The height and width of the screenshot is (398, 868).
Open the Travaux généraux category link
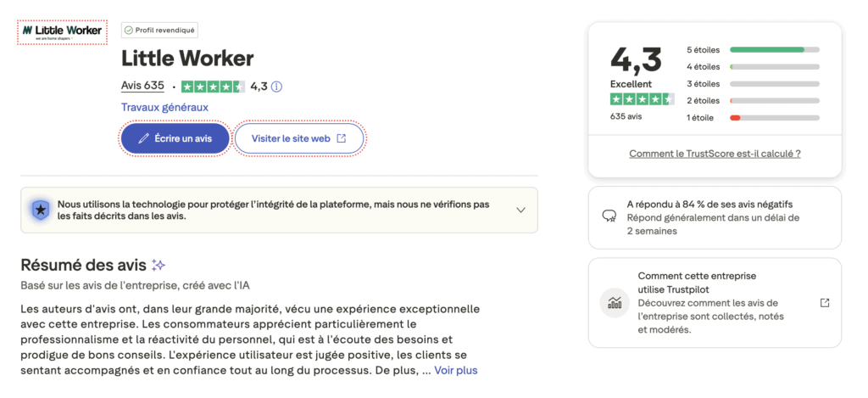pos(164,107)
